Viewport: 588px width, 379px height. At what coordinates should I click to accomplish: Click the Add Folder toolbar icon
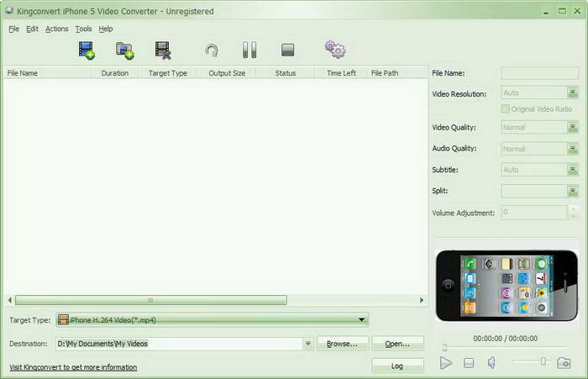coord(125,50)
